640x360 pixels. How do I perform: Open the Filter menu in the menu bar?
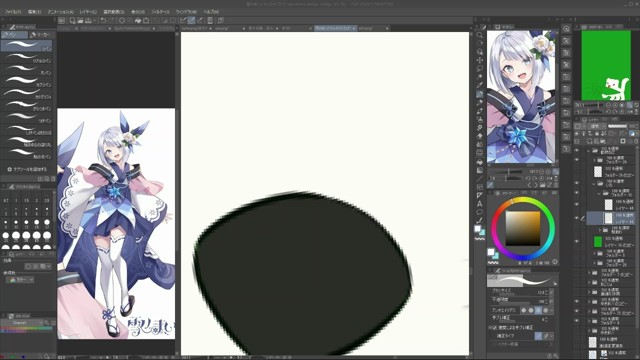pos(160,12)
